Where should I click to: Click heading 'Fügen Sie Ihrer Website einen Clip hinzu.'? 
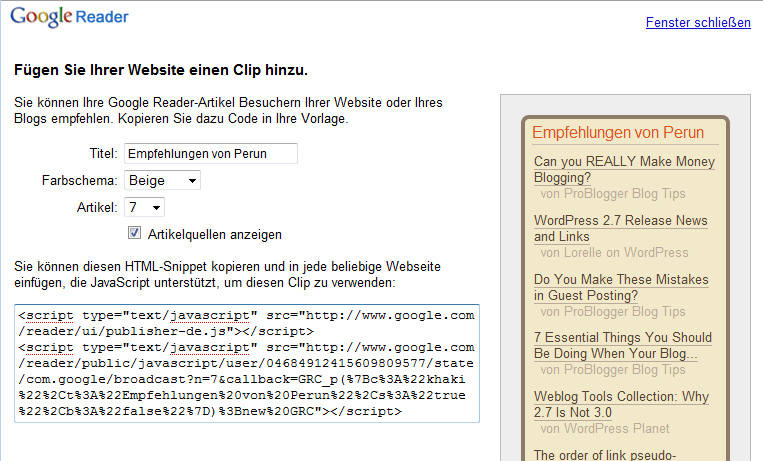point(161,70)
